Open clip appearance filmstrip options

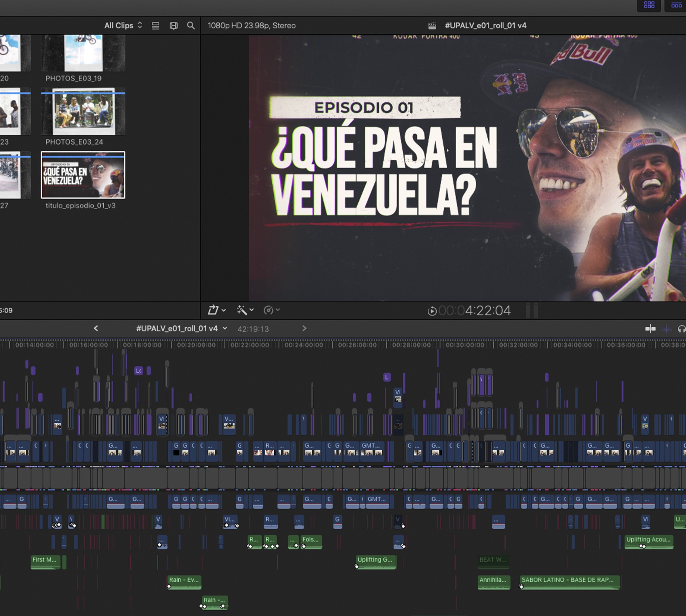pyautogui.click(x=174, y=26)
